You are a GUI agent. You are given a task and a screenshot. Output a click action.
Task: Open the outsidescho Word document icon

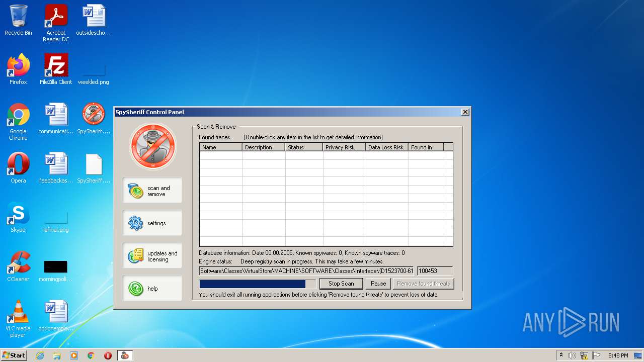point(94,20)
